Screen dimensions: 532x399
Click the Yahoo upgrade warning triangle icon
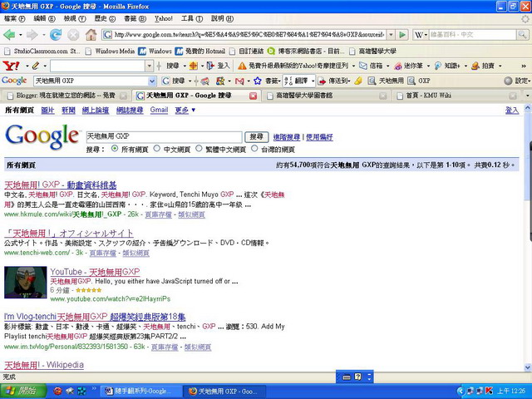[x=242, y=66]
